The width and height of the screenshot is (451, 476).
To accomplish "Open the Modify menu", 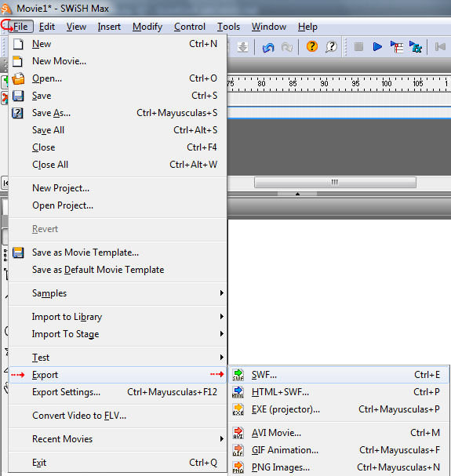I will tap(147, 27).
